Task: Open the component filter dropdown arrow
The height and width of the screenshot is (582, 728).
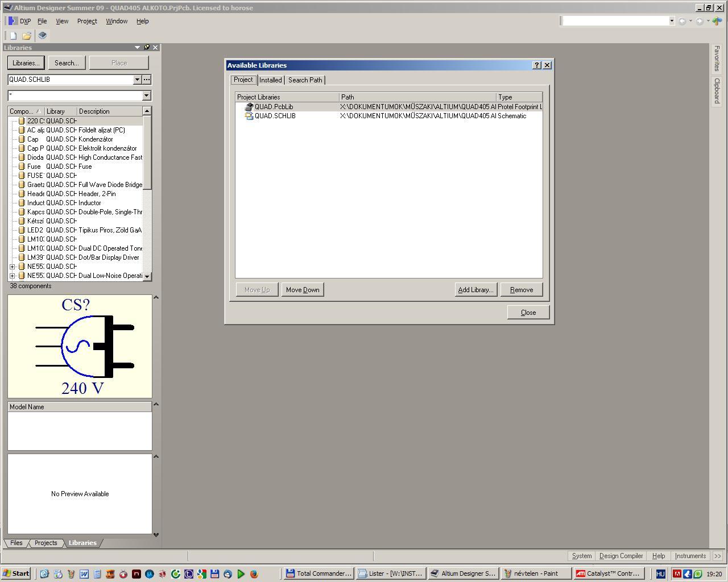Action: click(147, 95)
